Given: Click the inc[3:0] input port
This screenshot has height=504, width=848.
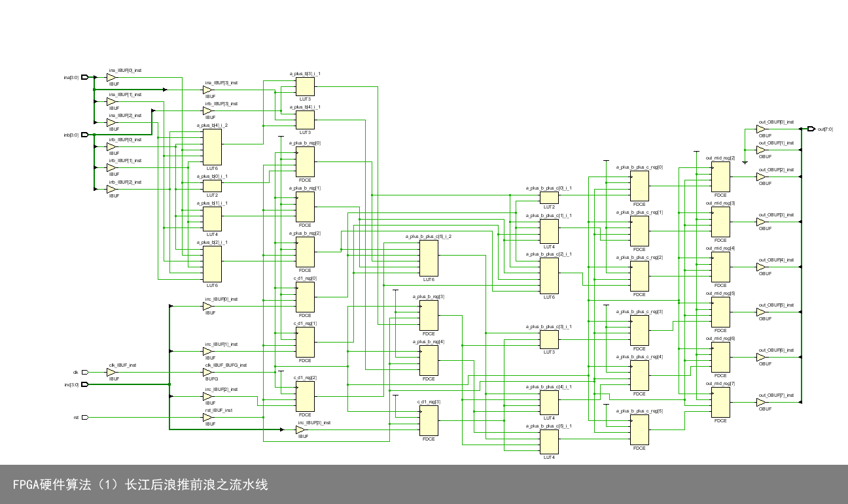Looking at the screenshot, I should coord(84,385).
